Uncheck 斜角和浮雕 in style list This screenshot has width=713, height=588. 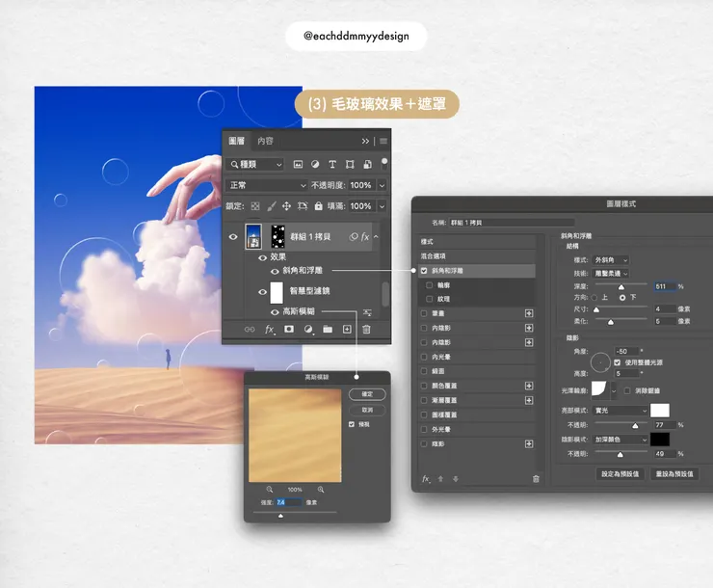coord(424,271)
